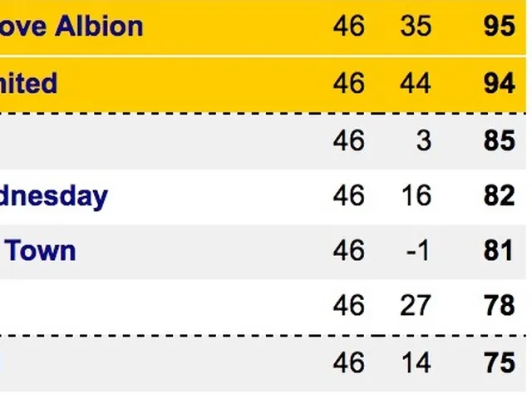Click the 'ove Albion' team link
Screen dimensions: 532x399
[x=71, y=26]
